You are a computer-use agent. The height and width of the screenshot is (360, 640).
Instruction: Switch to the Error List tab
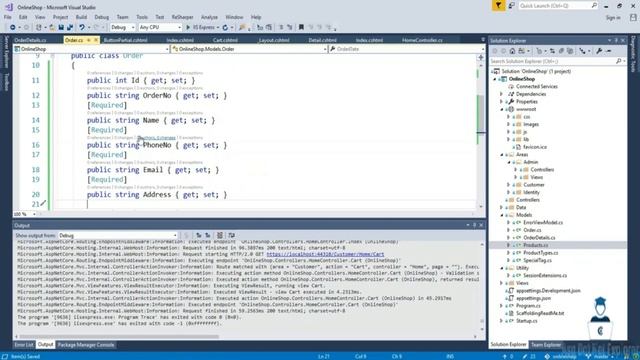pos(24,345)
